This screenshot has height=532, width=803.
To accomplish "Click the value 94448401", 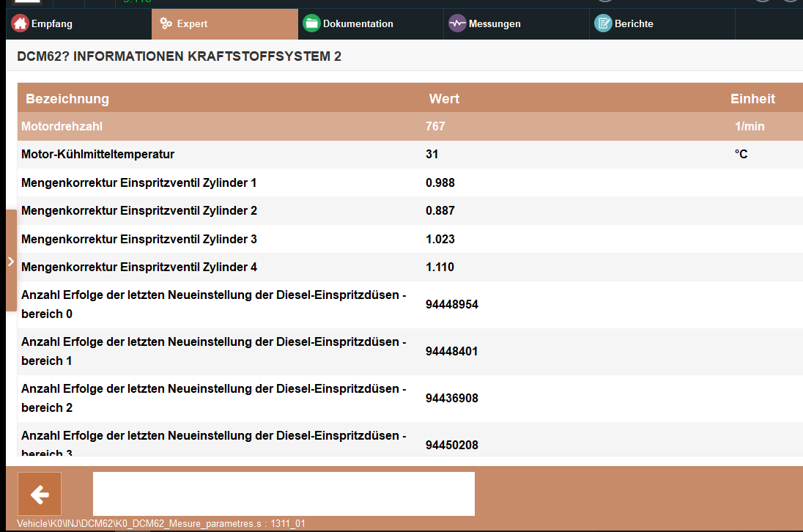I will pyautogui.click(x=451, y=351).
